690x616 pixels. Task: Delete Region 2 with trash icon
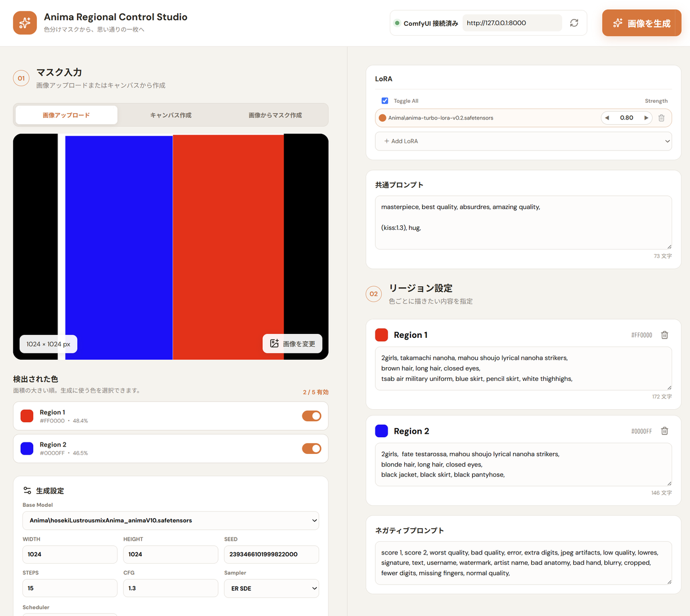coord(665,431)
